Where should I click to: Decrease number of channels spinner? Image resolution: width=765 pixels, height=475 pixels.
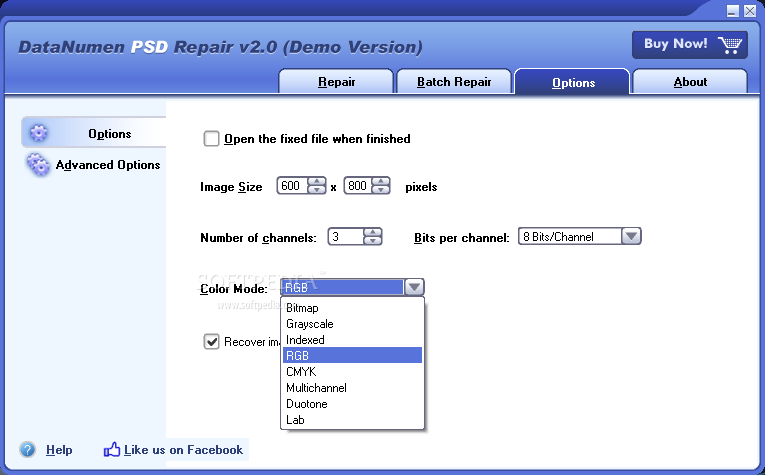(x=373, y=240)
